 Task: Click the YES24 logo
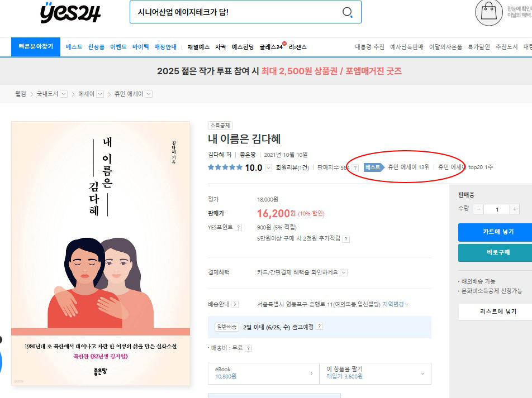[70, 12]
